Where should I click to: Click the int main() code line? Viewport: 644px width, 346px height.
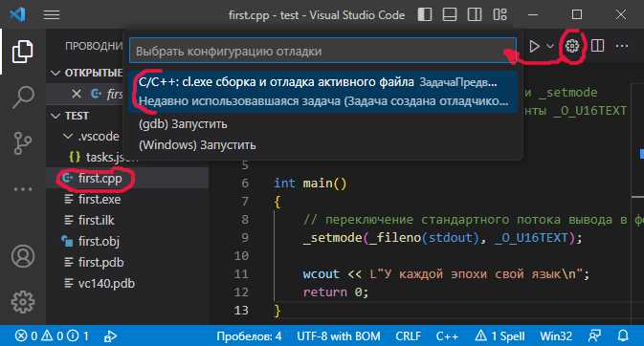(x=310, y=183)
